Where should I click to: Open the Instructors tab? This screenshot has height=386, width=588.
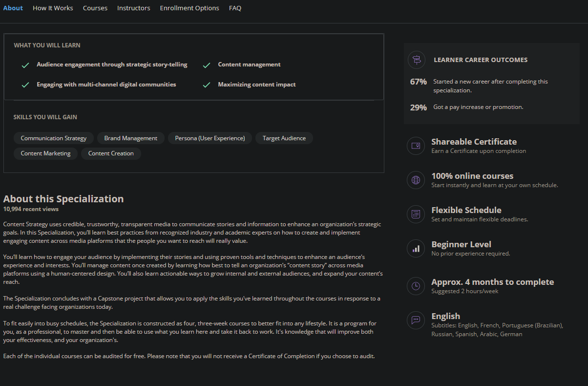[134, 8]
